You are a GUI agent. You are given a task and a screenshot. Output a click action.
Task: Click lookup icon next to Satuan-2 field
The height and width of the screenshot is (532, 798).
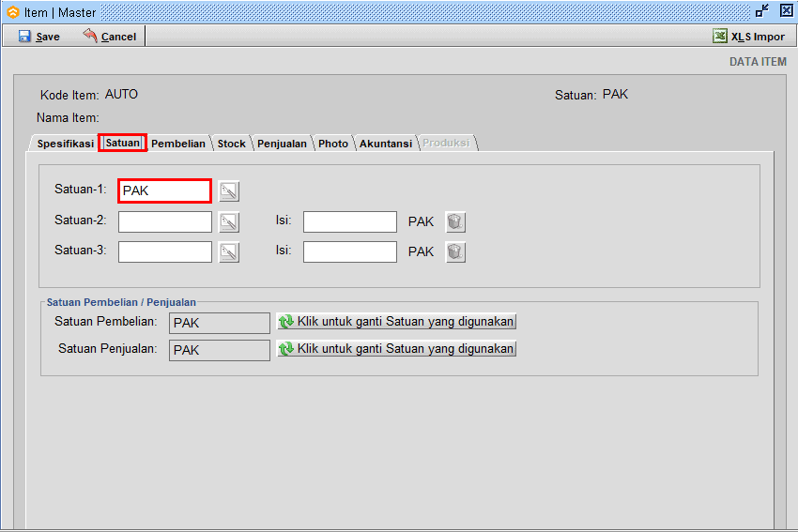pyautogui.click(x=229, y=222)
